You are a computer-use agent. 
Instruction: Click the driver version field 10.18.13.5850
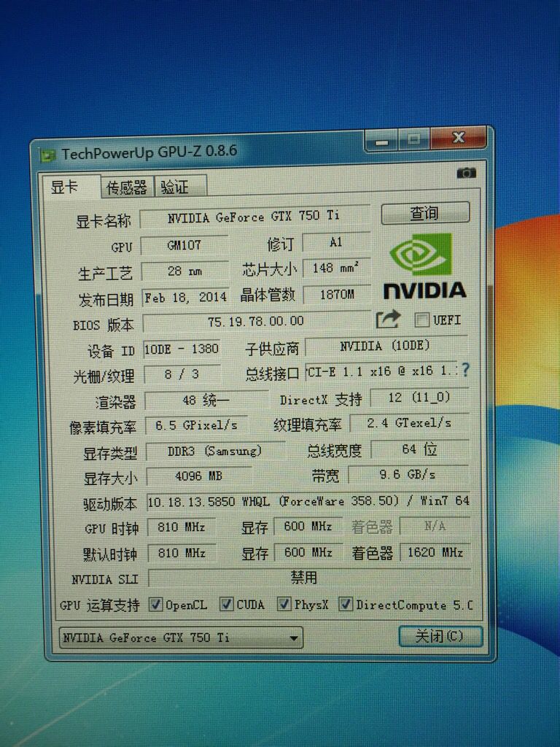point(308,502)
